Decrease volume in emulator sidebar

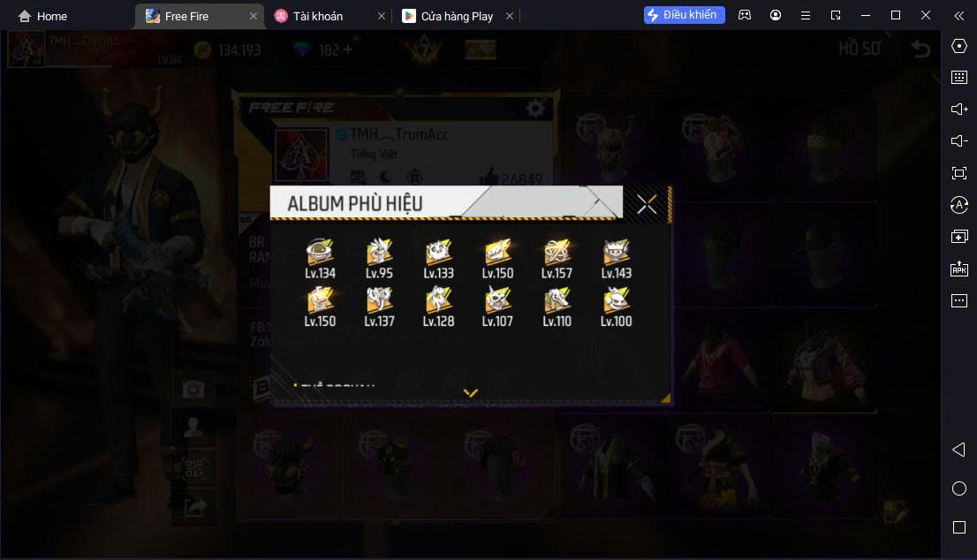click(959, 140)
